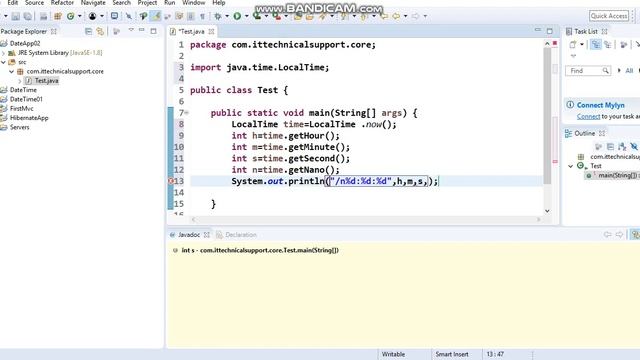640x360 pixels.
Task: Collapse the Test class in Outline
Action: (571, 166)
